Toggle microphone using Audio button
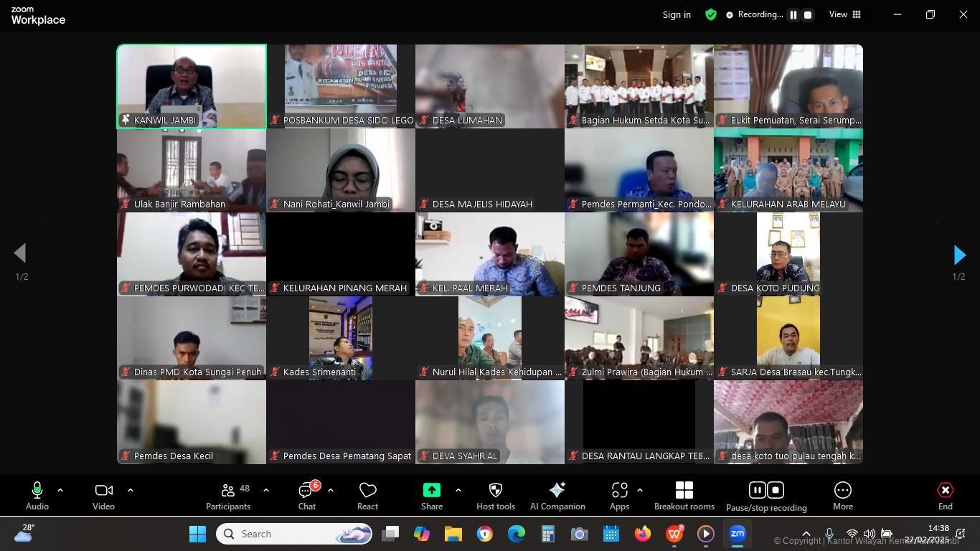Viewport: 980px width, 551px height. 37,496
